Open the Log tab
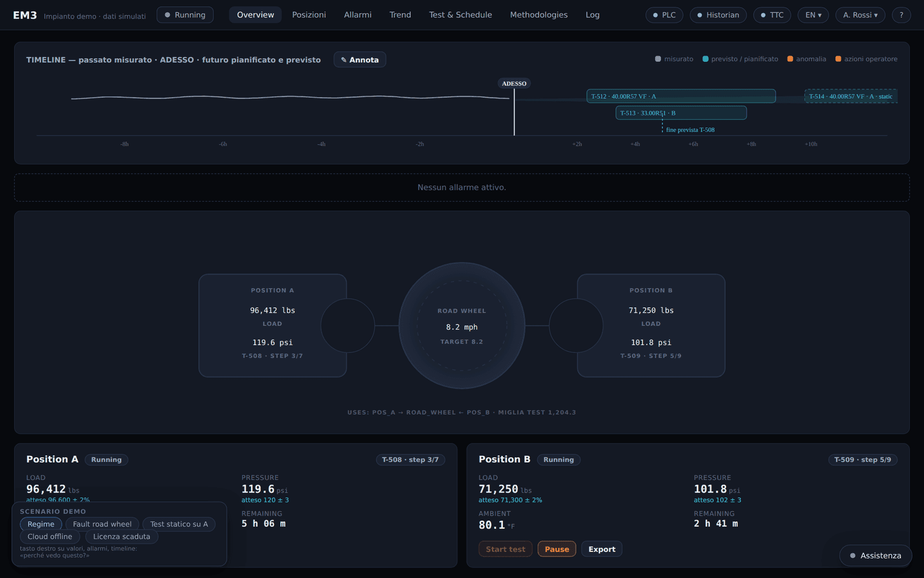This screenshot has height=578, width=924. point(593,15)
